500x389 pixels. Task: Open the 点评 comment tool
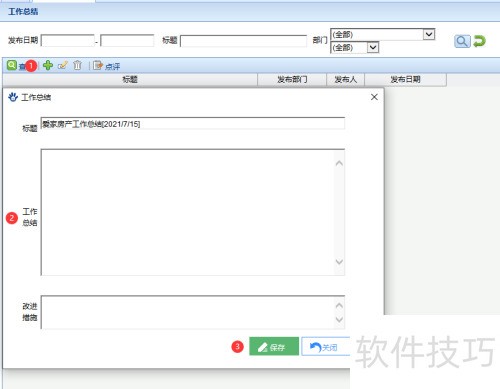(106, 66)
